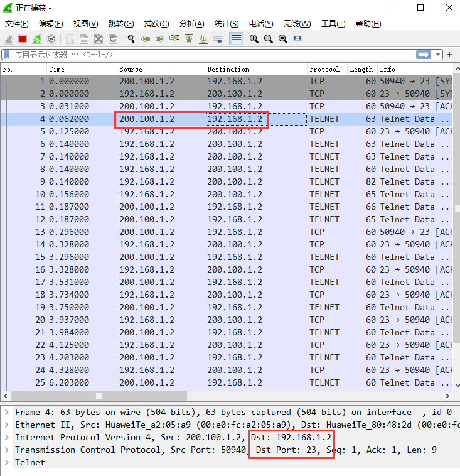Viewport: 460px width, 476px height.
Task: Zoom out the packet text
Action: (x=268, y=39)
